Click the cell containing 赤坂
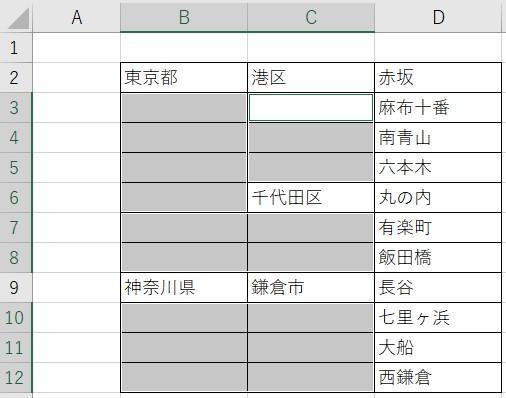This screenshot has width=506, height=398. coord(438,78)
